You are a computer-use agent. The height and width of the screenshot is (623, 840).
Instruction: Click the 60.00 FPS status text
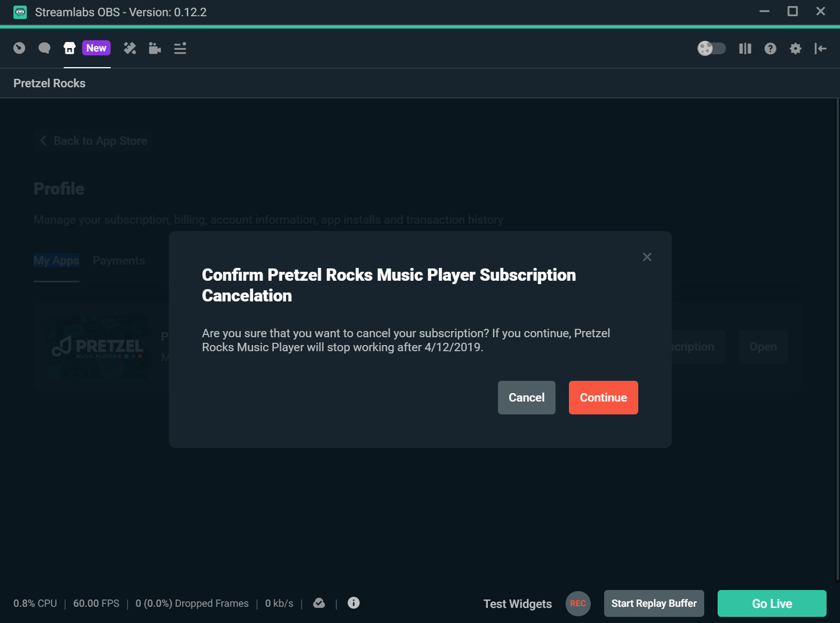click(96, 603)
